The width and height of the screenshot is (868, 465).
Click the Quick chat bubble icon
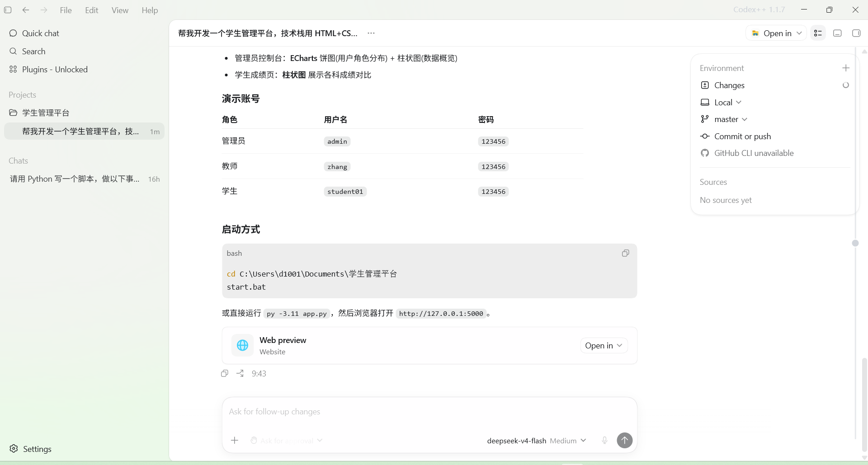[x=13, y=33]
